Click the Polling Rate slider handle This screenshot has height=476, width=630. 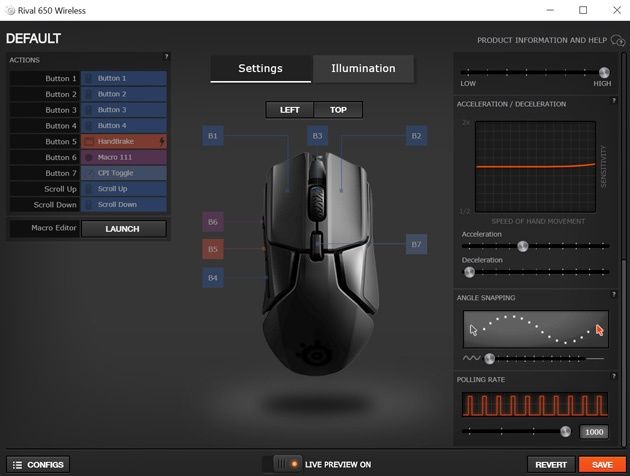click(x=565, y=431)
